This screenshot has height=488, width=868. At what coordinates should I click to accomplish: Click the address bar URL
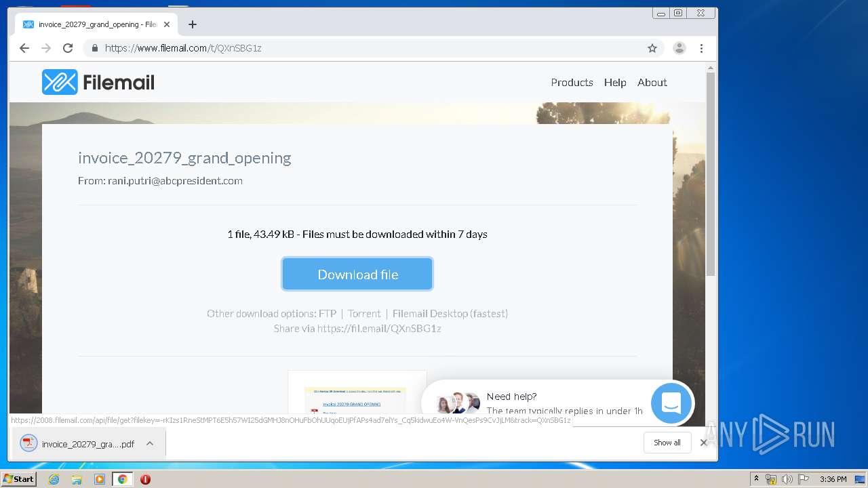click(x=183, y=48)
